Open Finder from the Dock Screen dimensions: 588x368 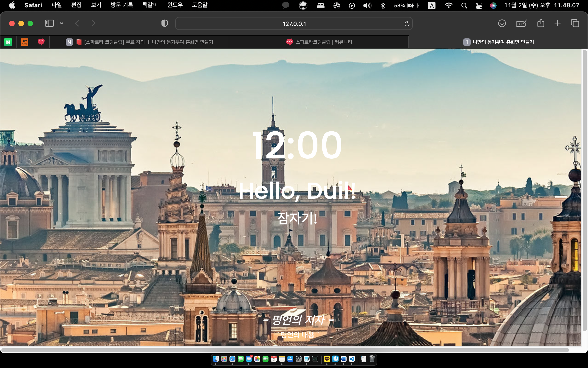(216, 359)
